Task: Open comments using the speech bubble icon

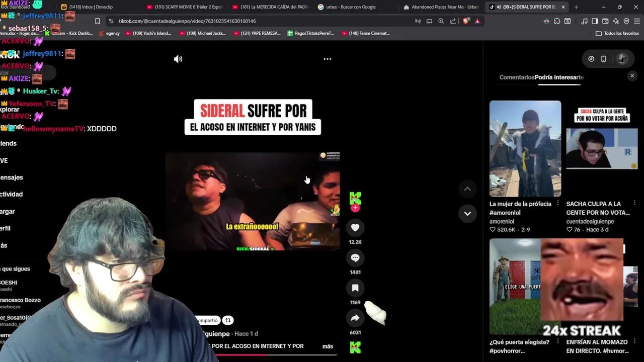Action: tap(355, 258)
